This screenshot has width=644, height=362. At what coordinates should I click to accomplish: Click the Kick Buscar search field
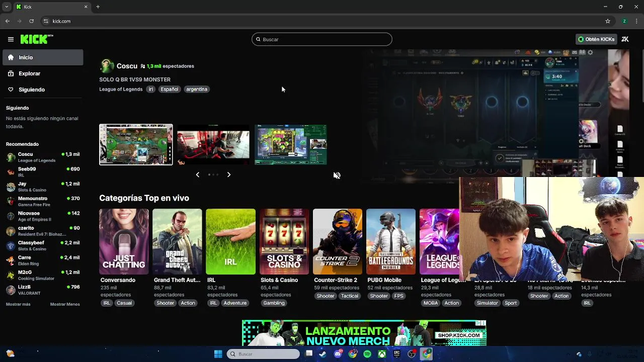pyautogui.click(x=322, y=39)
